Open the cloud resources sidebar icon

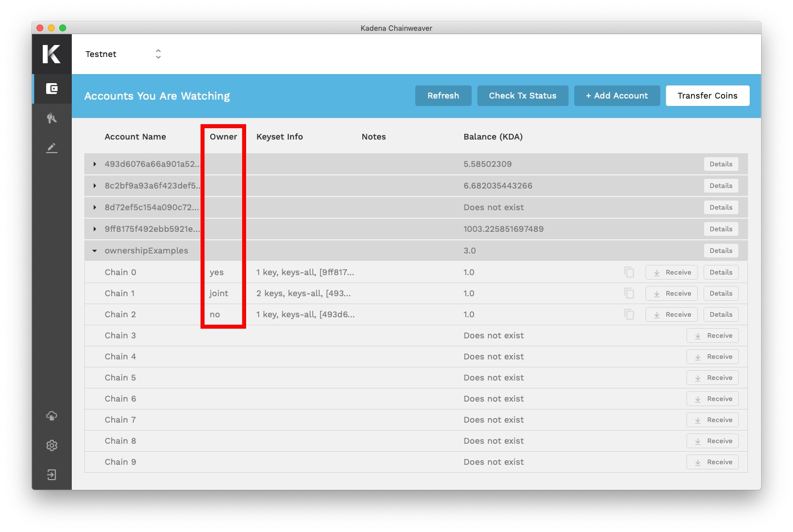pyautogui.click(x=52, y=416)
